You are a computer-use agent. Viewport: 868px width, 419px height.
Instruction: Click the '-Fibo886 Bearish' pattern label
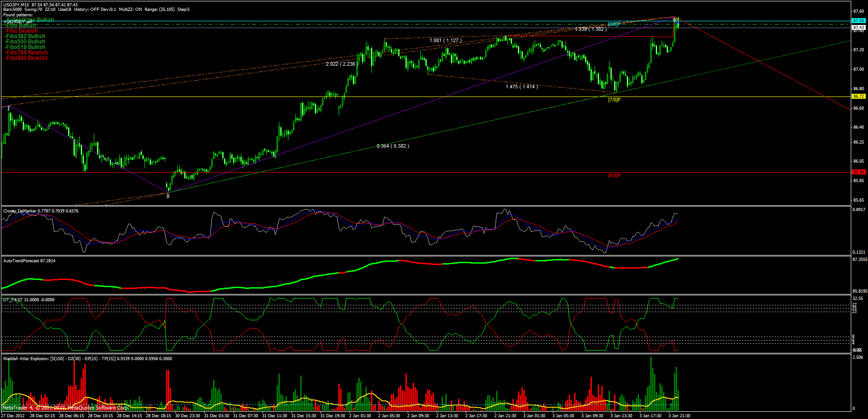point(26,58)
